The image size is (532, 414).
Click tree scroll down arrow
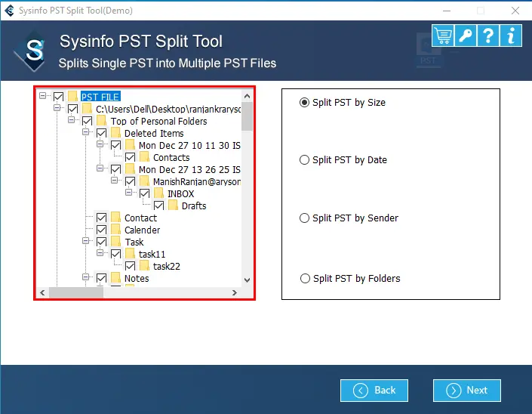click(x=247, y=280)
